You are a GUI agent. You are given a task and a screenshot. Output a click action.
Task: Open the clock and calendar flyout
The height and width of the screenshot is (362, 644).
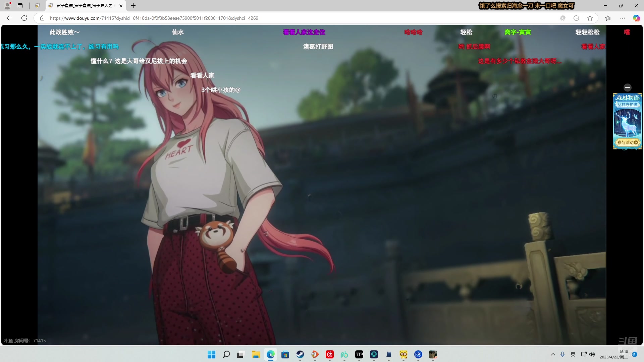tap(614, 354)
